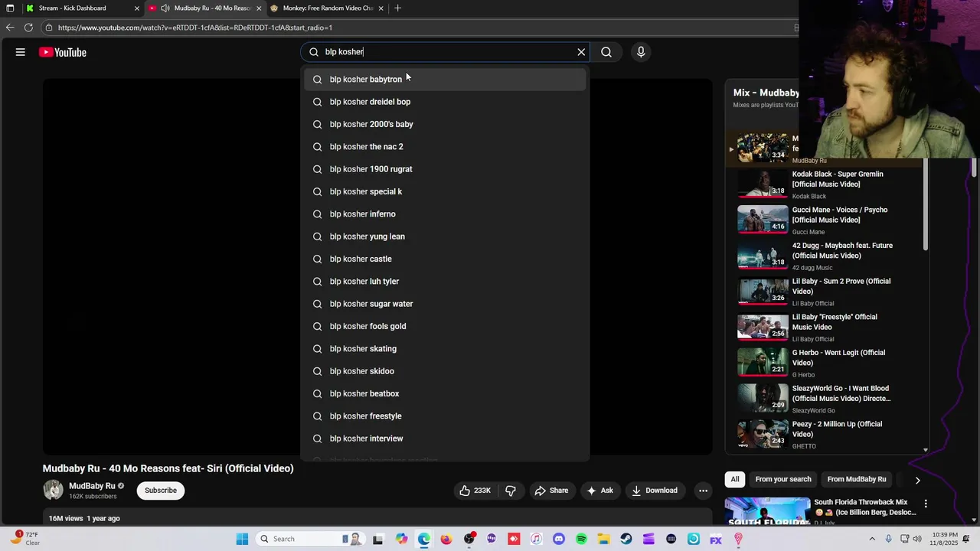Pick the 'blp kosher skidoo' suggestion
Screen dimensions: 980x551
pos(445,371)
